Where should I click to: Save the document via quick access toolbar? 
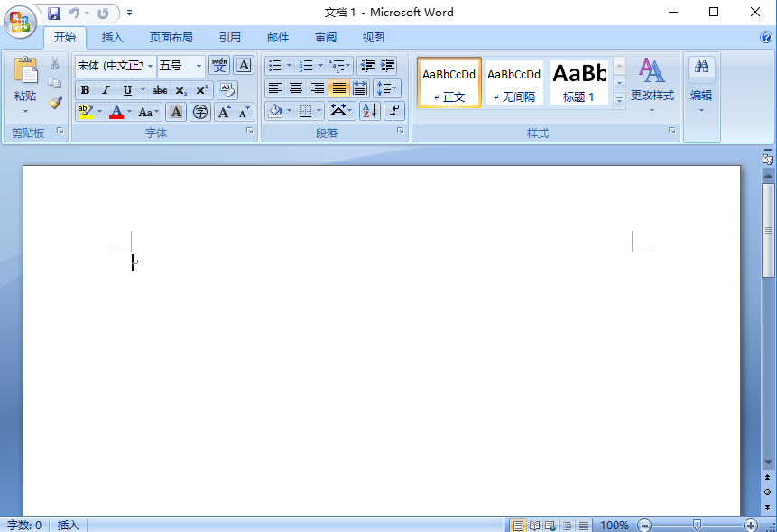(54, 14)
